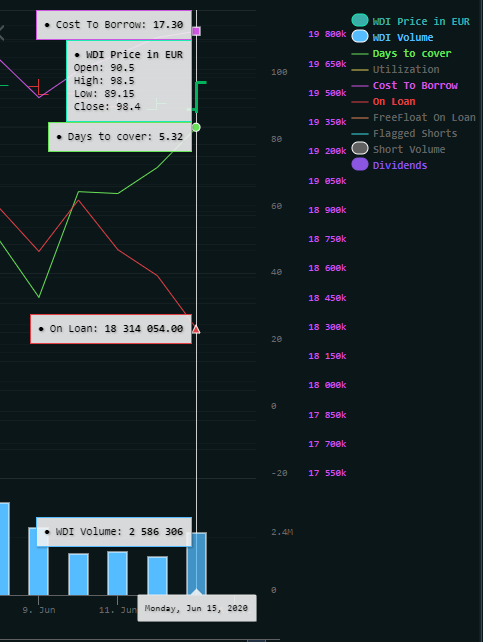Click teal WDI Price legend swatch
The width and height of the screenshot is (483, 642).
click(x=360, y=20)
